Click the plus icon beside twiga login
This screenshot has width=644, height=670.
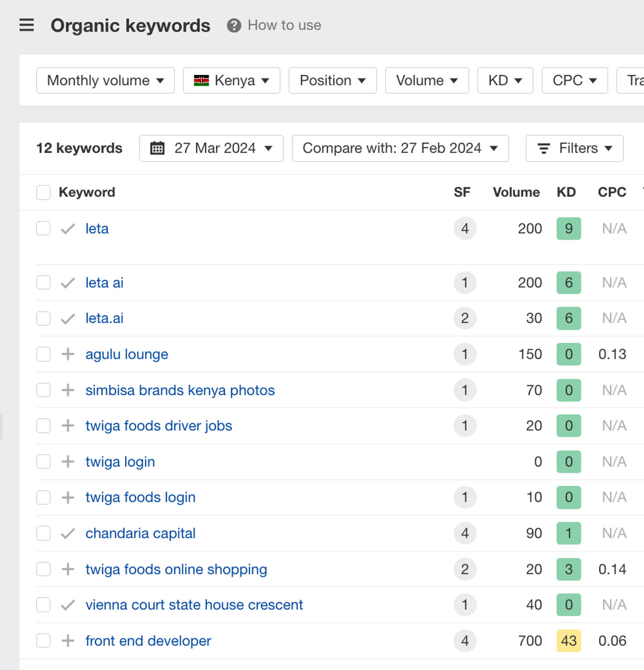click(68, 461)
